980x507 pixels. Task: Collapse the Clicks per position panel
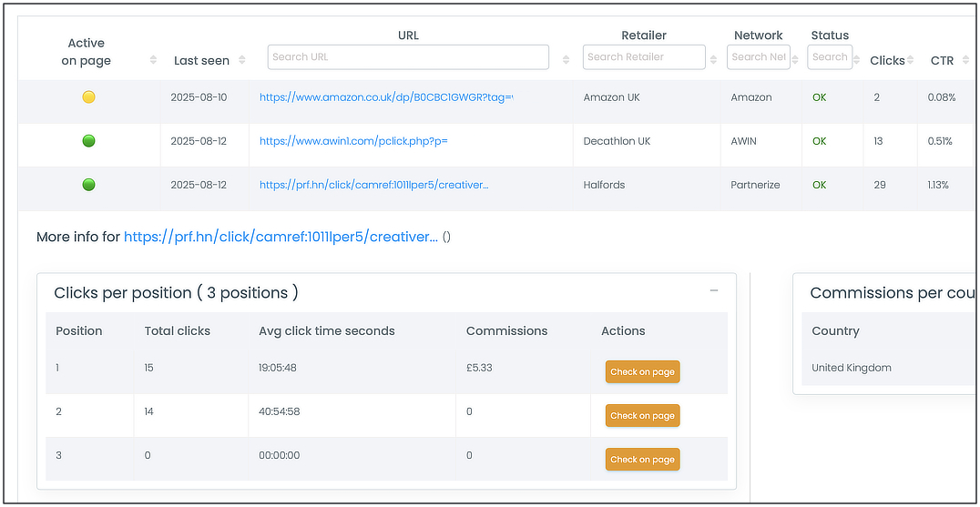pyautogui.click(x=714, y=291)
